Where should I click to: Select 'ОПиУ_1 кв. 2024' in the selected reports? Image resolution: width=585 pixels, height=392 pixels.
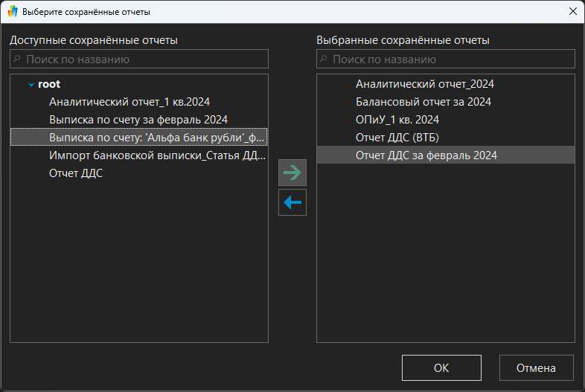point(397,120)
